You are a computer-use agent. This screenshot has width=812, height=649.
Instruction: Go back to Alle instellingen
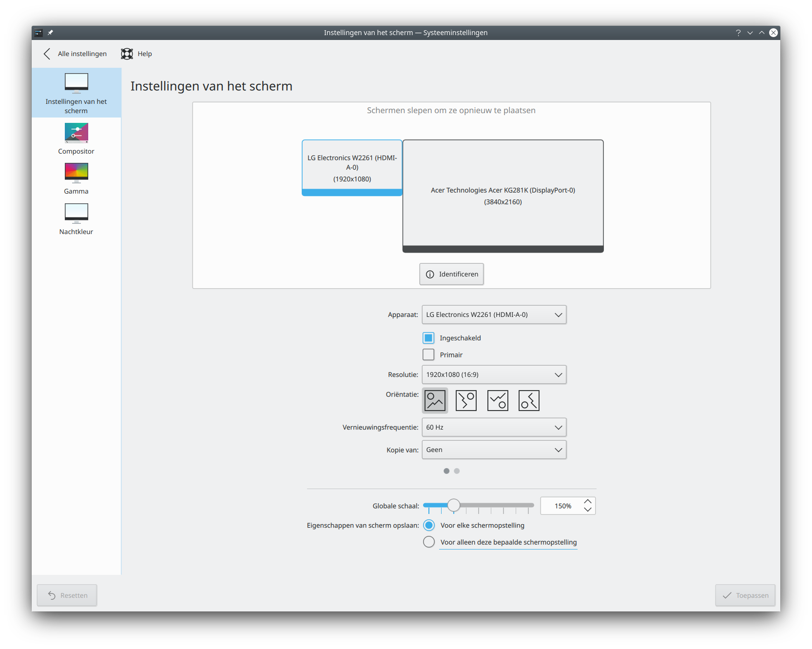76,54
